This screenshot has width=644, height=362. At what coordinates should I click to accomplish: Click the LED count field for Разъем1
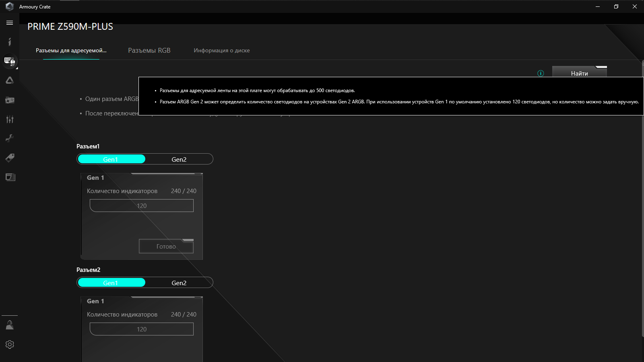click(142, 206)
